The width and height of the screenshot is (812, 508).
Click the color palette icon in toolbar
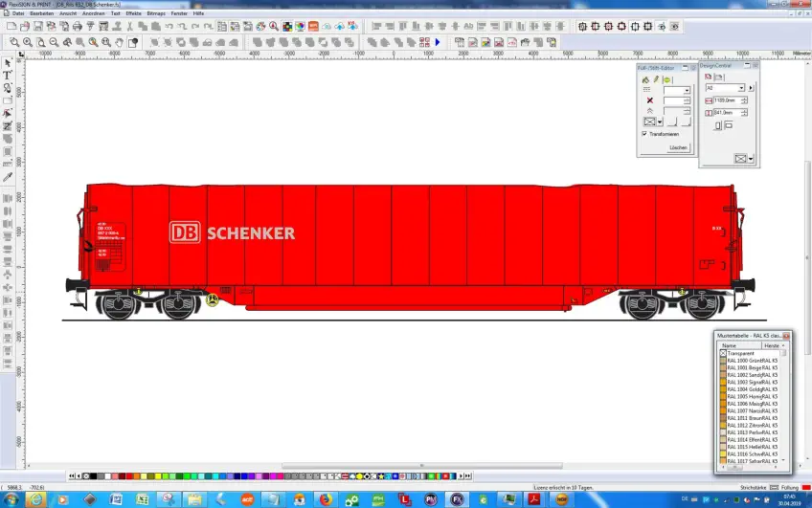click(x=261, y=26)
